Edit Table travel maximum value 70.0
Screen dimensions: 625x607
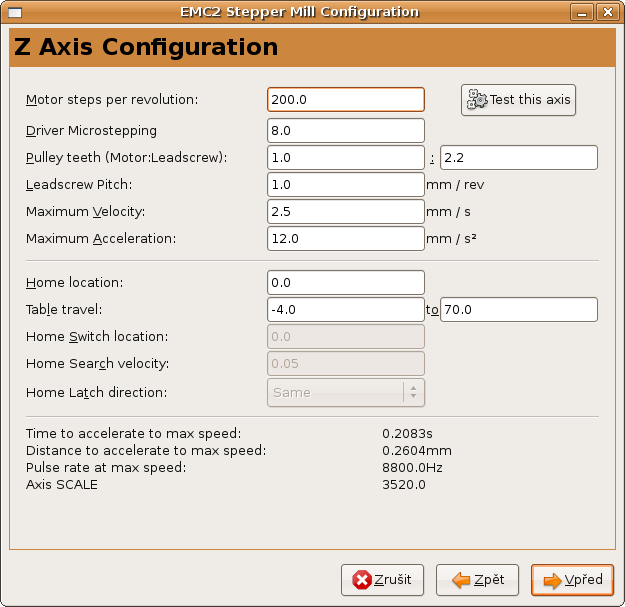[x=518, y=310]
